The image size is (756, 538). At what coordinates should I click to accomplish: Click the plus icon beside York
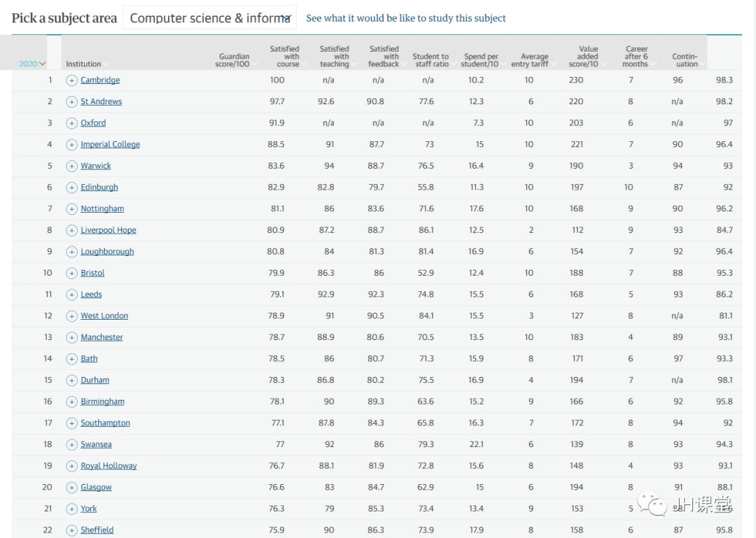click(x=71, y=509)
